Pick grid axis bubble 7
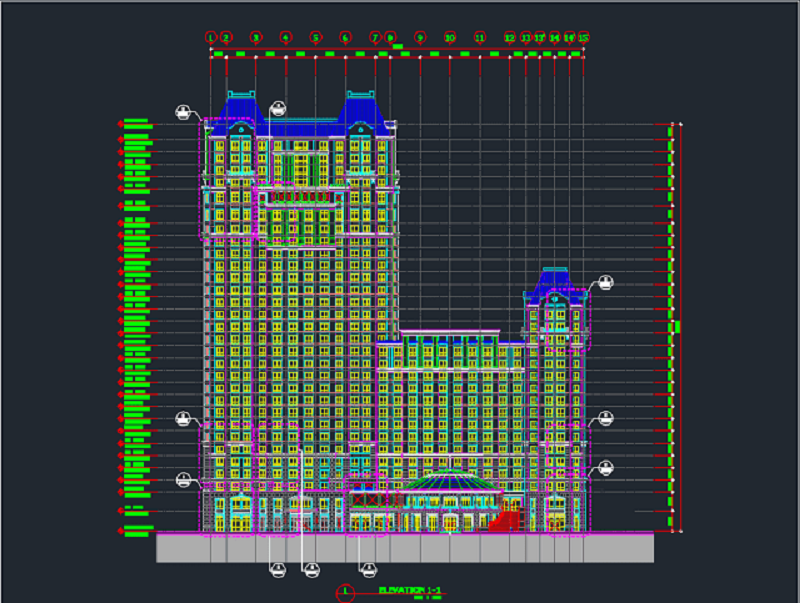Image resolution: width=800 pixels, height=603 pixels. coord(376,37)
